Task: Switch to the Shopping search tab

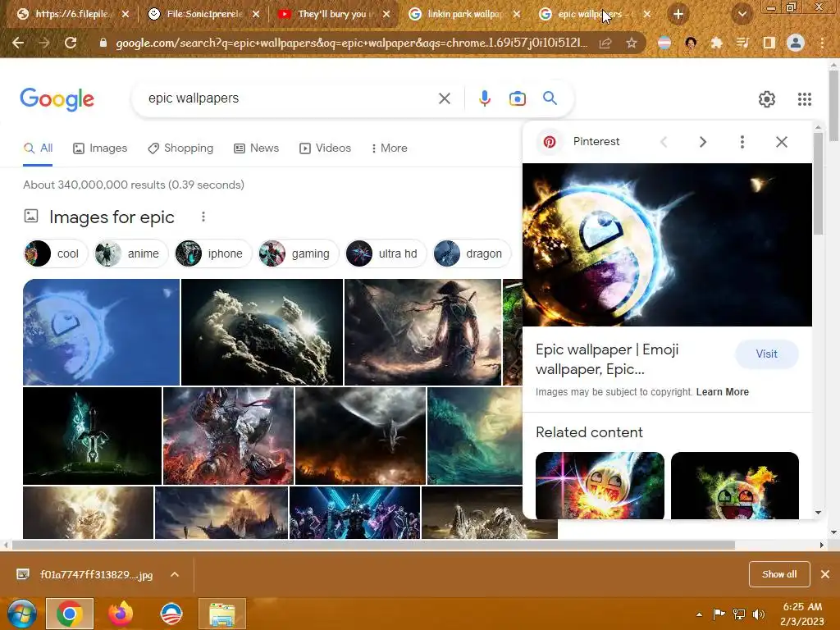Action: (x=180, y=148)
